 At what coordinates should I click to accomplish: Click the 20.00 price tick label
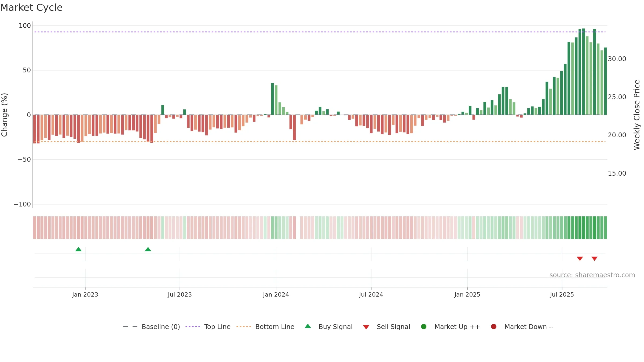(617, 135)
